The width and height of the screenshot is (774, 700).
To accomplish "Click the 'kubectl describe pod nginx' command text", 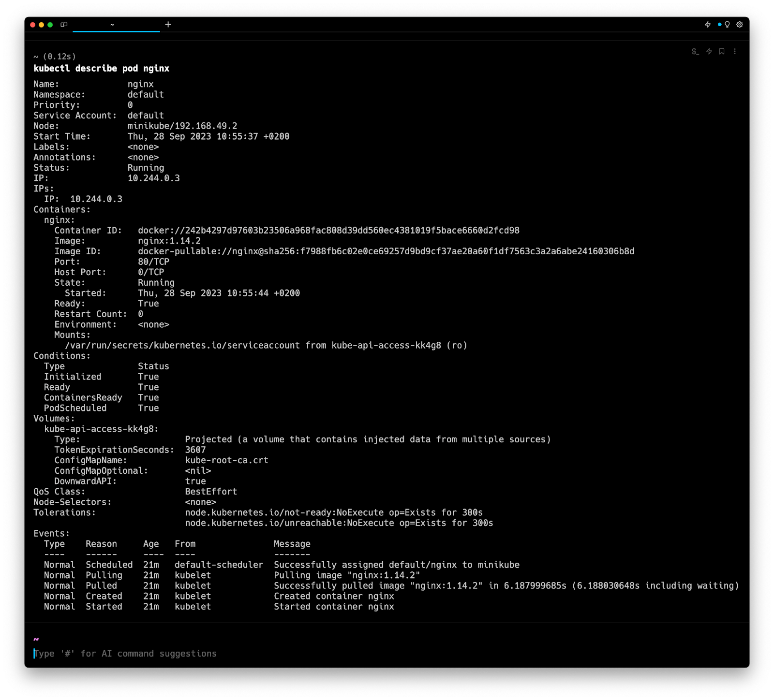I will [x=102, y=69].
